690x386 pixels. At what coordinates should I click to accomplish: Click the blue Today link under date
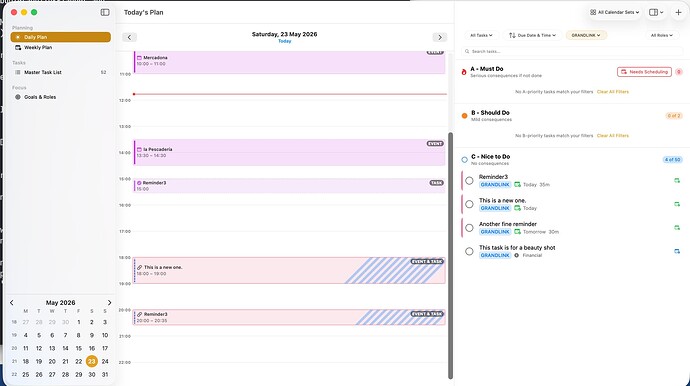tap(284, 41)
